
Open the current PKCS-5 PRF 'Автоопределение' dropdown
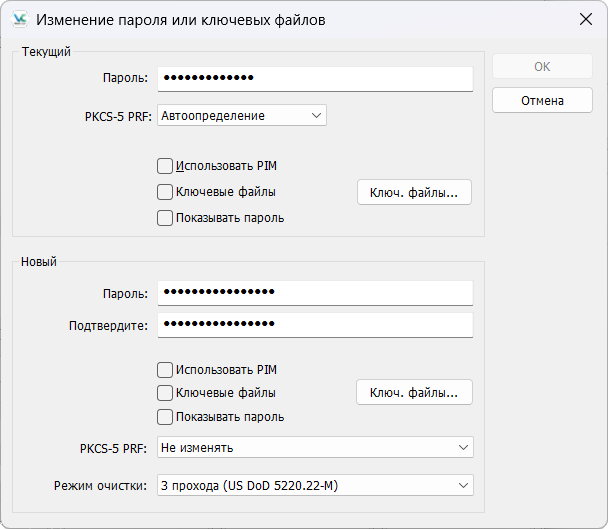point(241,116)
